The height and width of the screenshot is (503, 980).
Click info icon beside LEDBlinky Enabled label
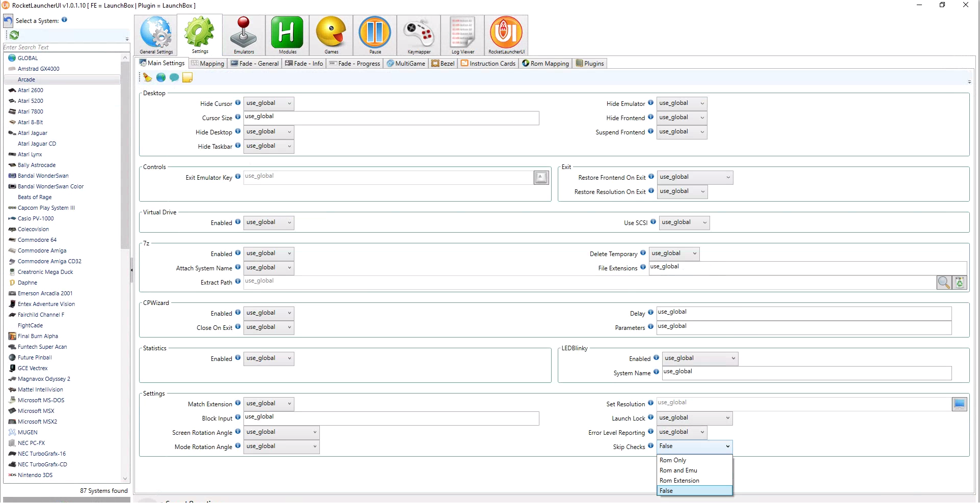pyautogui.click(x=656, y=358)
